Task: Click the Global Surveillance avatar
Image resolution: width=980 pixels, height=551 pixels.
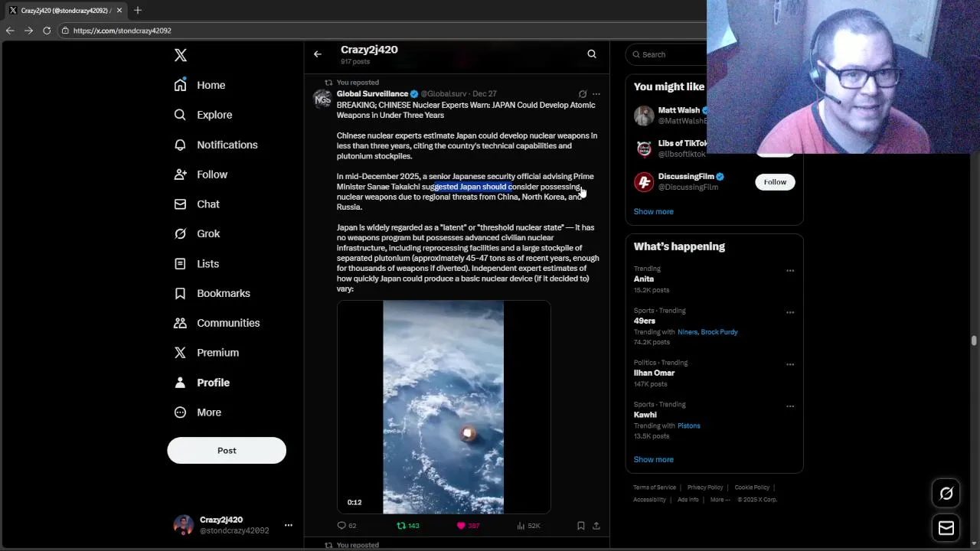Action: (322, 99)
